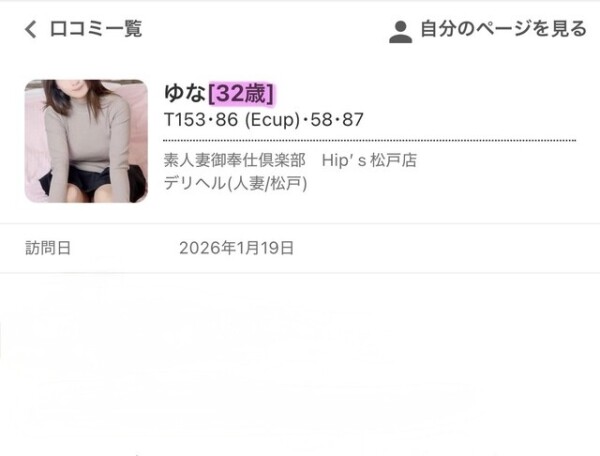Open the Hip's 松戸店 branch text
The height and width of the screenshot is (456, 600).
[369, 160]
